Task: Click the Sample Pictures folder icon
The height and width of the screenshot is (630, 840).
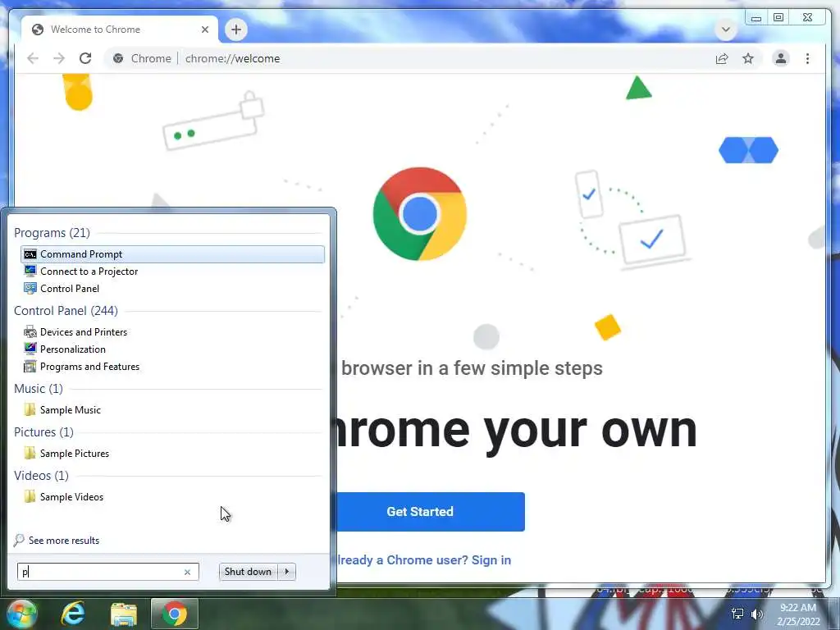Action: [30, 453]
